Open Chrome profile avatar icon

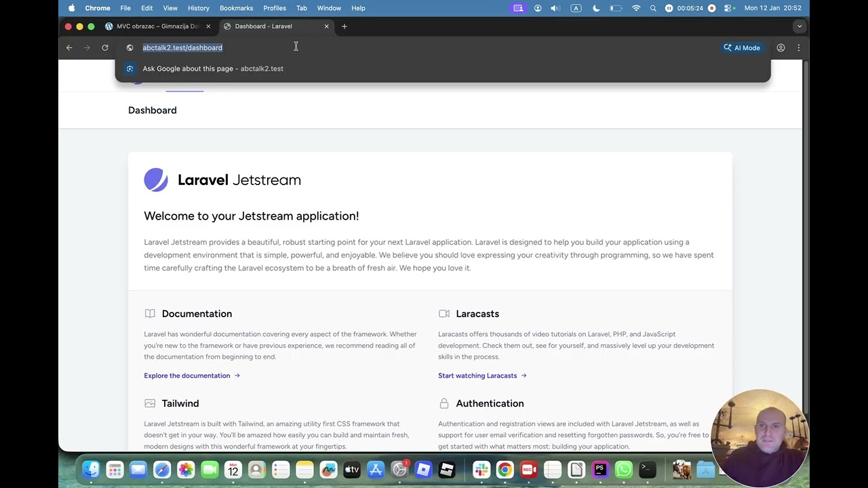coord(781,47)
